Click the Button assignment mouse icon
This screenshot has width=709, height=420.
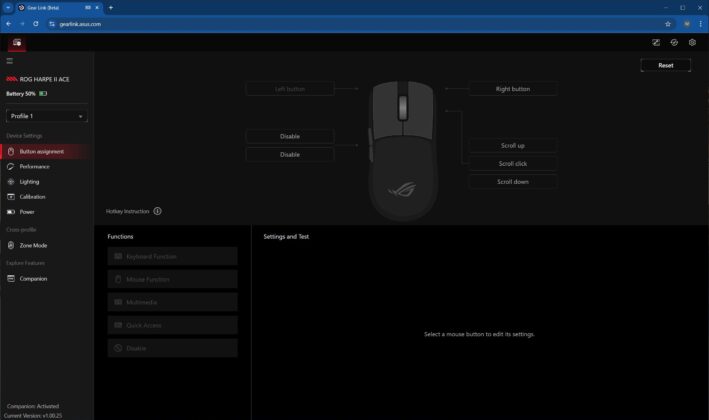point(11,151)
